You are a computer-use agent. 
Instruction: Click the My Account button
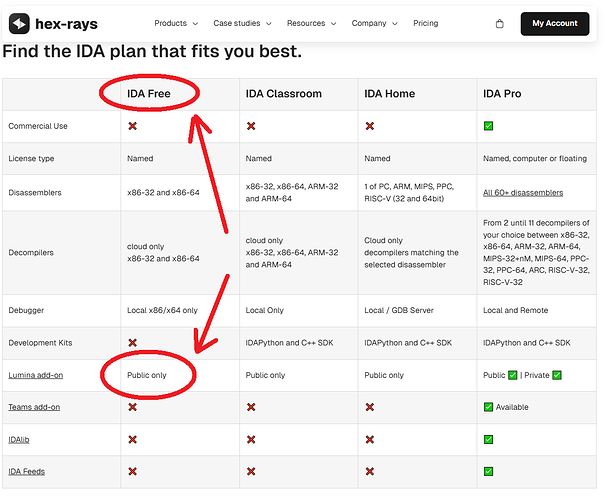point(554,24)
